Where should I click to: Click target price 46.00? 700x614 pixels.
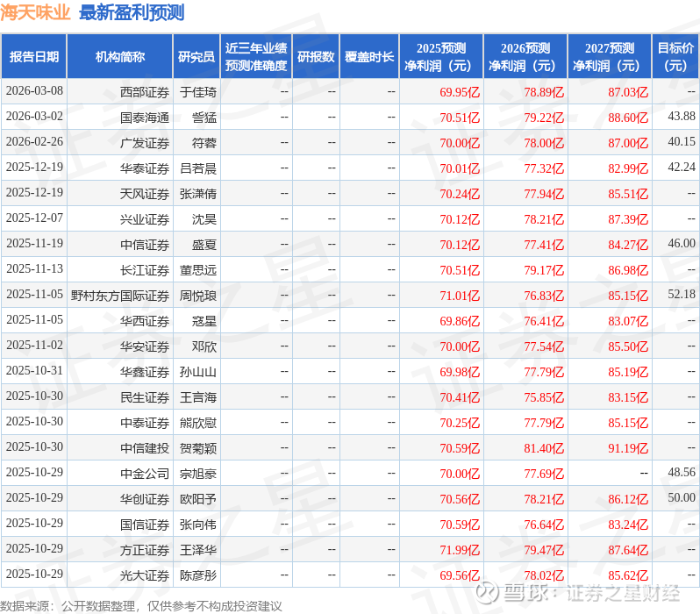point(682,243)
